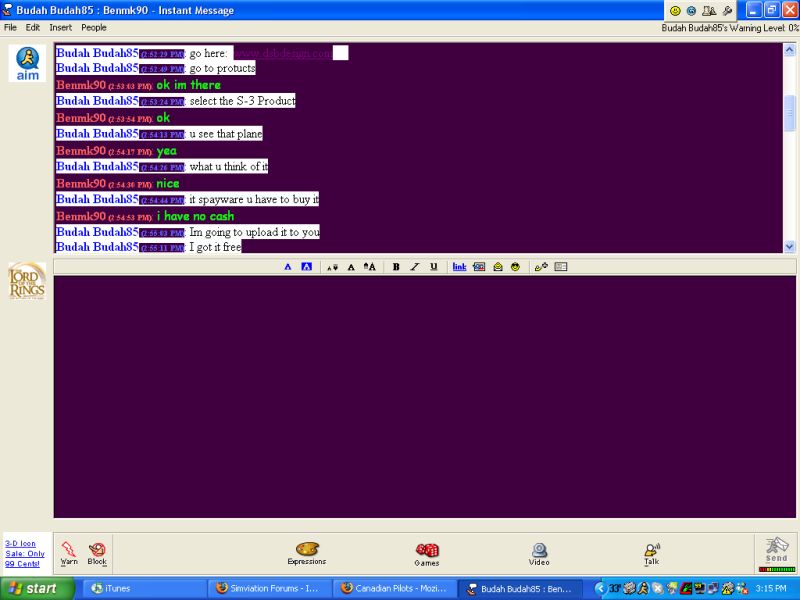This screenshot has height=600, width=800.
Task: Toggle italic text formatting
Action: click(414, 267)
